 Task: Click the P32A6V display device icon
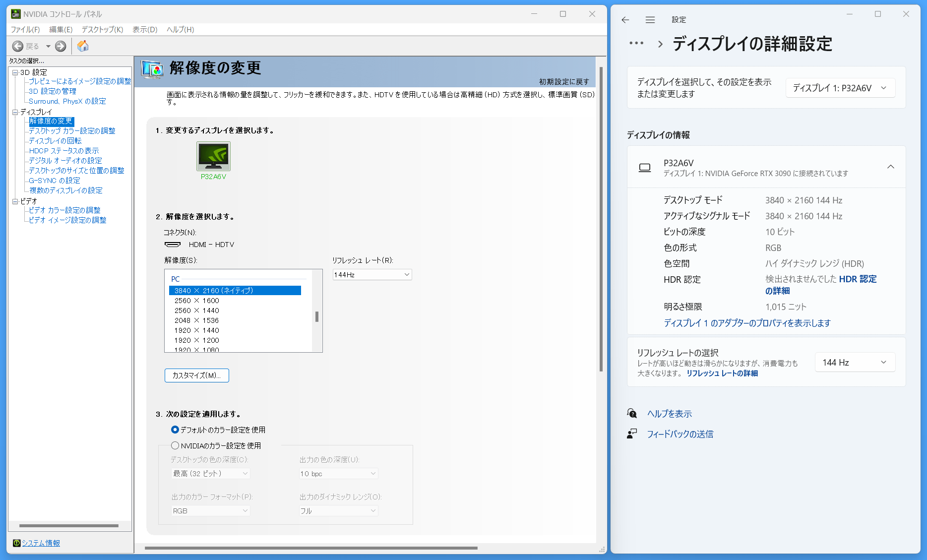[x=645, y=168]
